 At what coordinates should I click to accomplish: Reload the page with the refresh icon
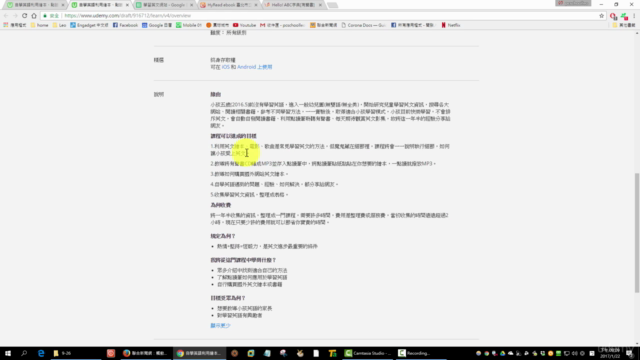[24, 16]
